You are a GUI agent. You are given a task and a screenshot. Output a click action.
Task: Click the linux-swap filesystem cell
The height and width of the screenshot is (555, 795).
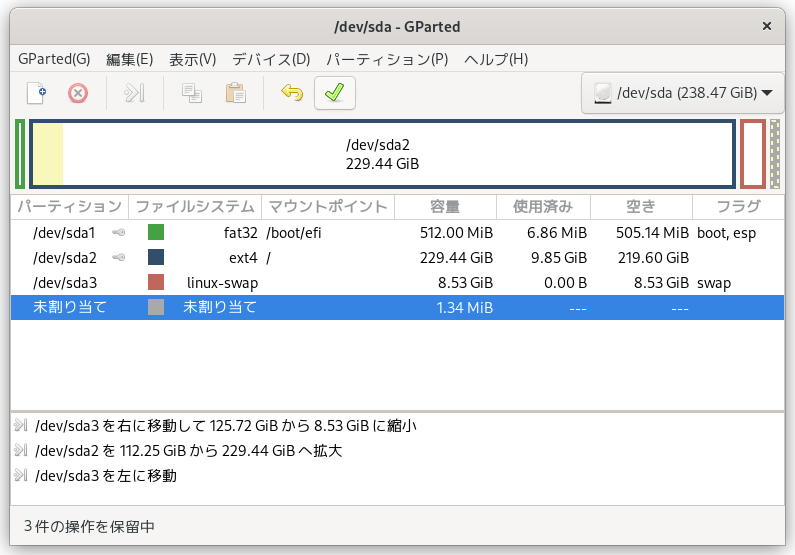(x=223, y=283)
